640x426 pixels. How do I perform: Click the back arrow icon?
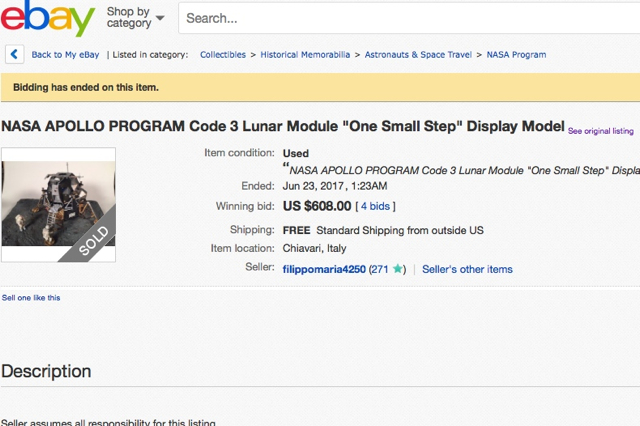tap(15, 54)
